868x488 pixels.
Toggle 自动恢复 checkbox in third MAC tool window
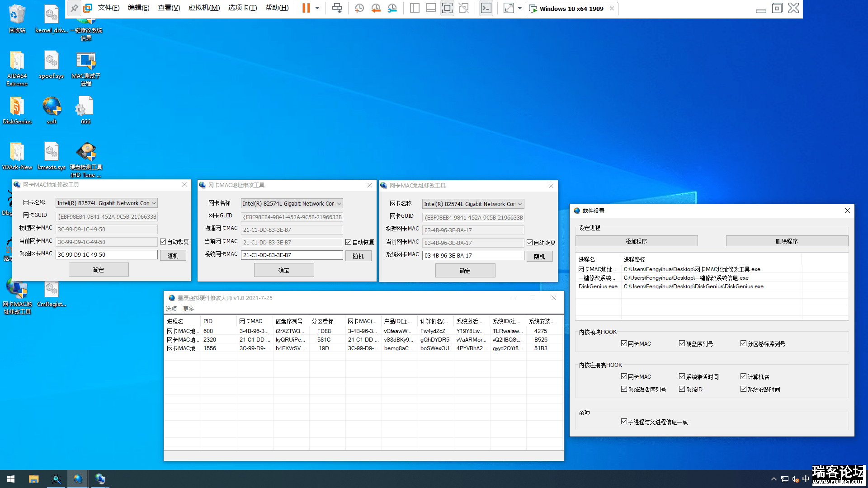[530, 243]
